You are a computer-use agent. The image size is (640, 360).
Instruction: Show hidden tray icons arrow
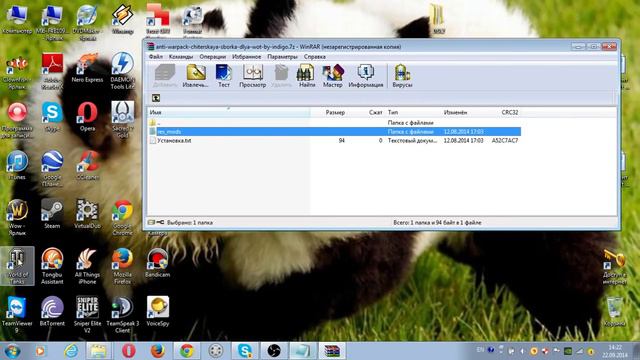coord(521,351)
